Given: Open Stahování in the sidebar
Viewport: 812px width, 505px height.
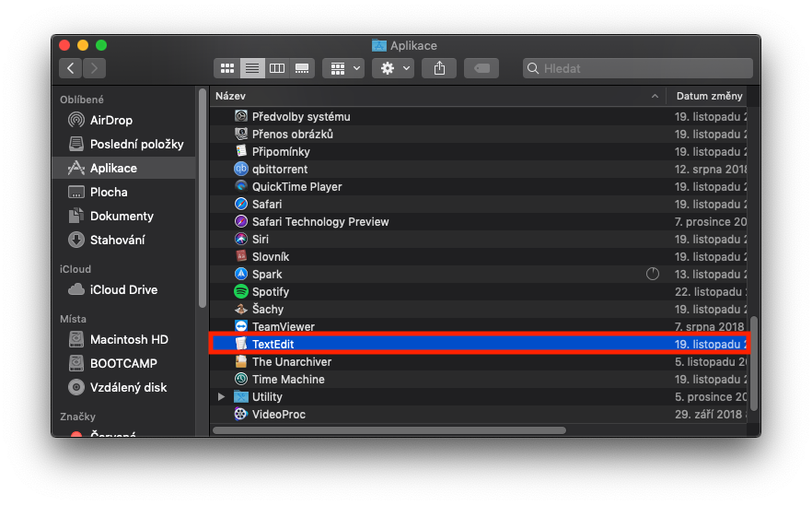Looking at the screenshot, I should point(124,240).
